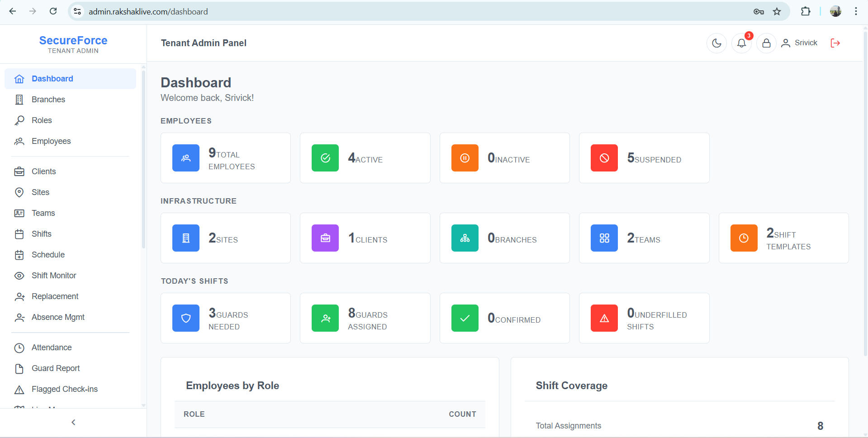The height and width of the screenshot is (438, 868).
Task: Click the Flagged Check-ins warning icon
Action: (x=19, y=390)
